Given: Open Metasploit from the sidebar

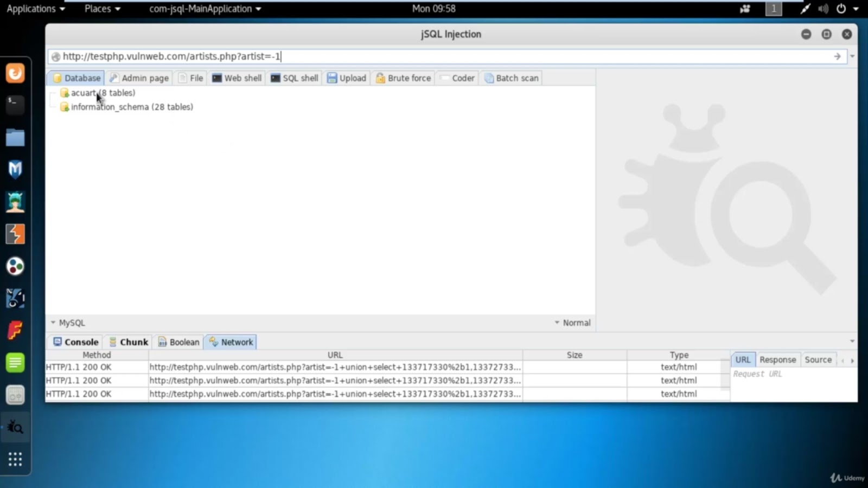Looking at the screenshot, I should pos(15,169).
